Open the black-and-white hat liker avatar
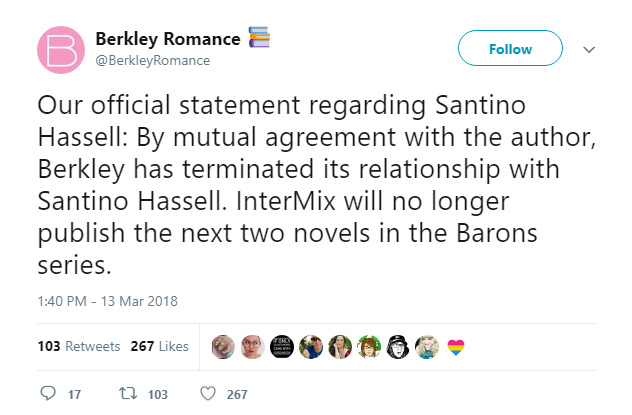The image size is (632, 415). tap(398, 347)
